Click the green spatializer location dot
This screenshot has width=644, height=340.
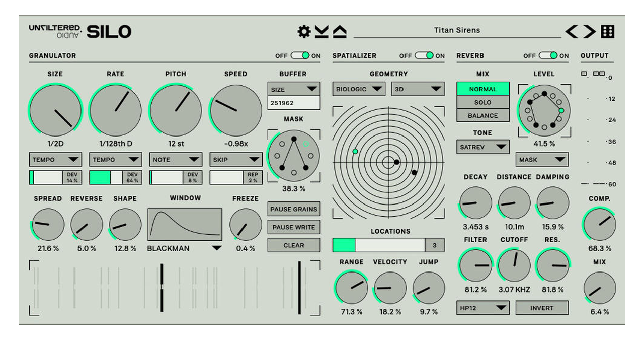(355, 151)
